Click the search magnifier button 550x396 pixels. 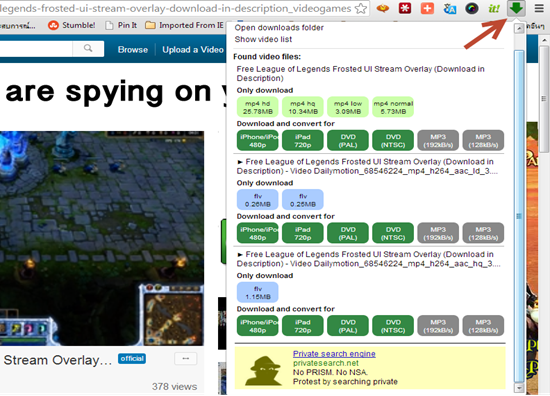click(88, 48)
